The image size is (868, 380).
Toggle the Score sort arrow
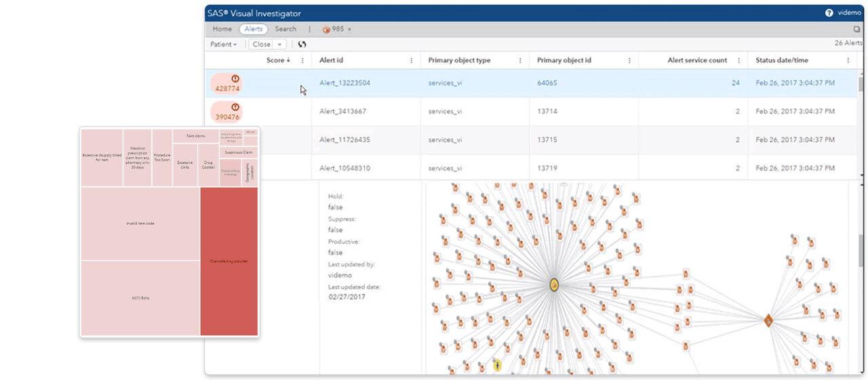[x=288, y=60]
